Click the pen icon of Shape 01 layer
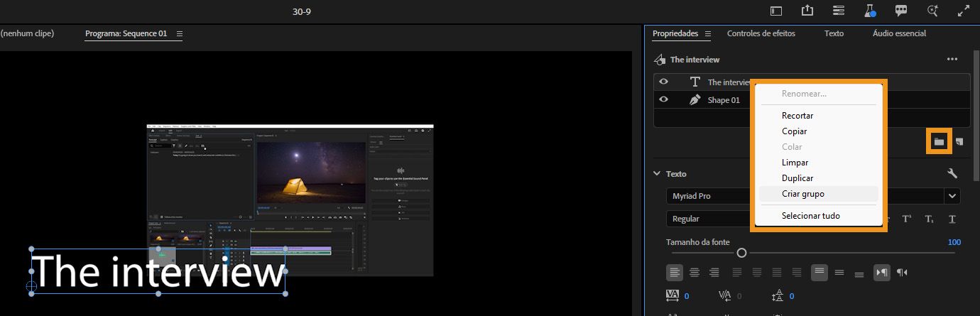Image resolution: width=980 pixels, height=316 pixels. click(x=695, y=100)
